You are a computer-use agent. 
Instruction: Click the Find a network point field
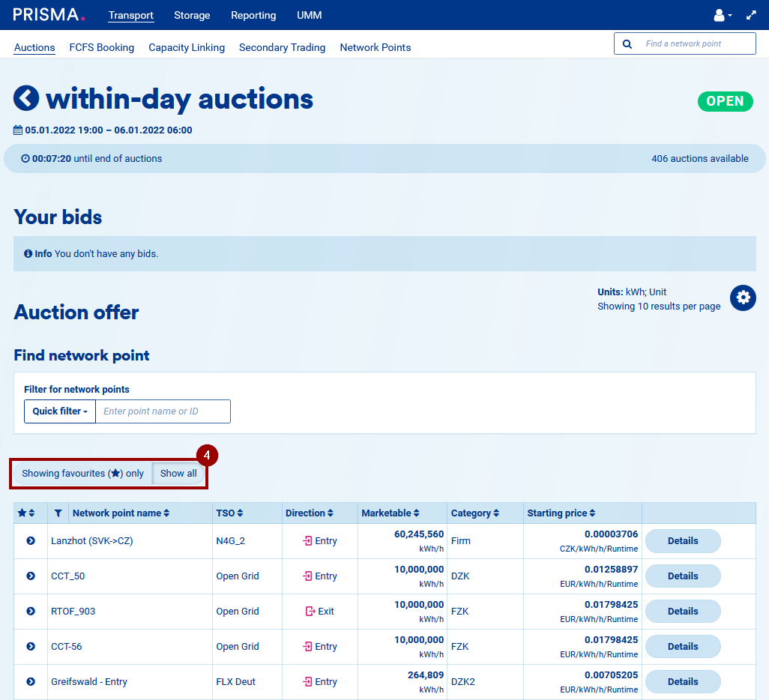(696, 43)
